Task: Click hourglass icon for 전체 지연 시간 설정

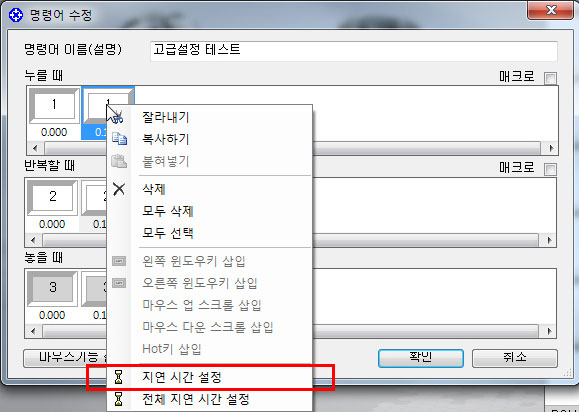Action: (x=119, y=399)
